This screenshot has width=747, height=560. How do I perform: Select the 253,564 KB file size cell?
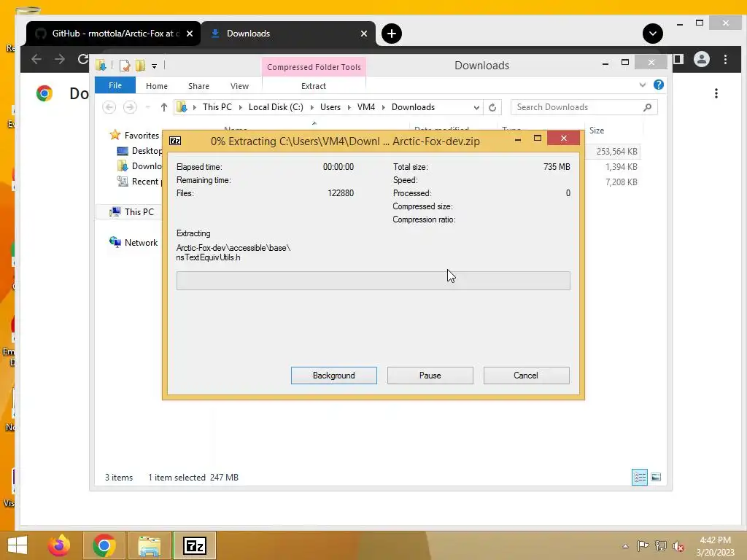click(x=616, y=152)
